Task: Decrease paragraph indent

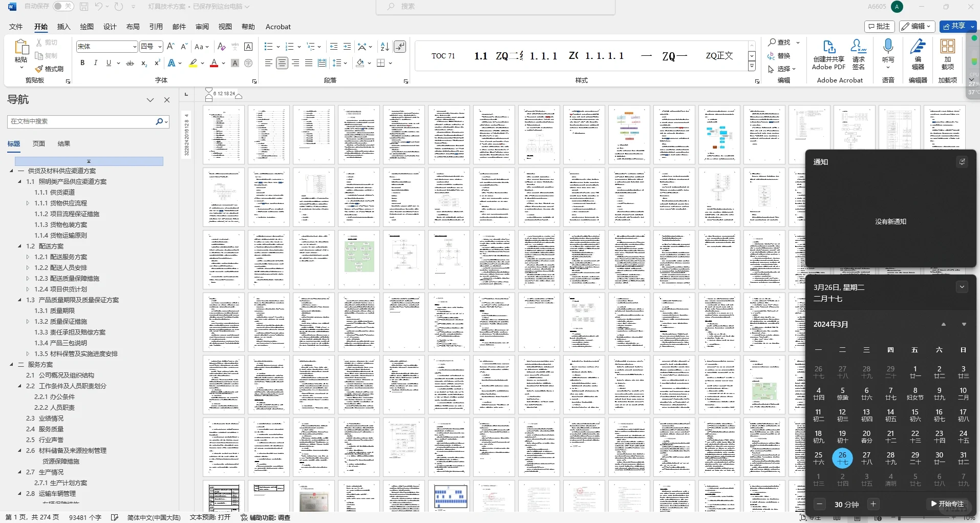Action: coord(334,47)
